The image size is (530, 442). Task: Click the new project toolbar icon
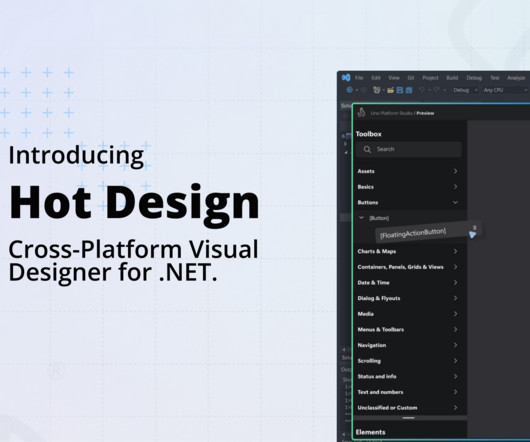(x=376, y=90)
